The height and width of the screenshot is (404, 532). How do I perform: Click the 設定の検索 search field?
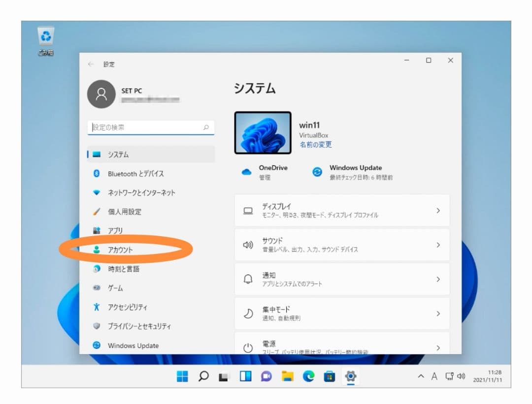(x=147, y=127)
